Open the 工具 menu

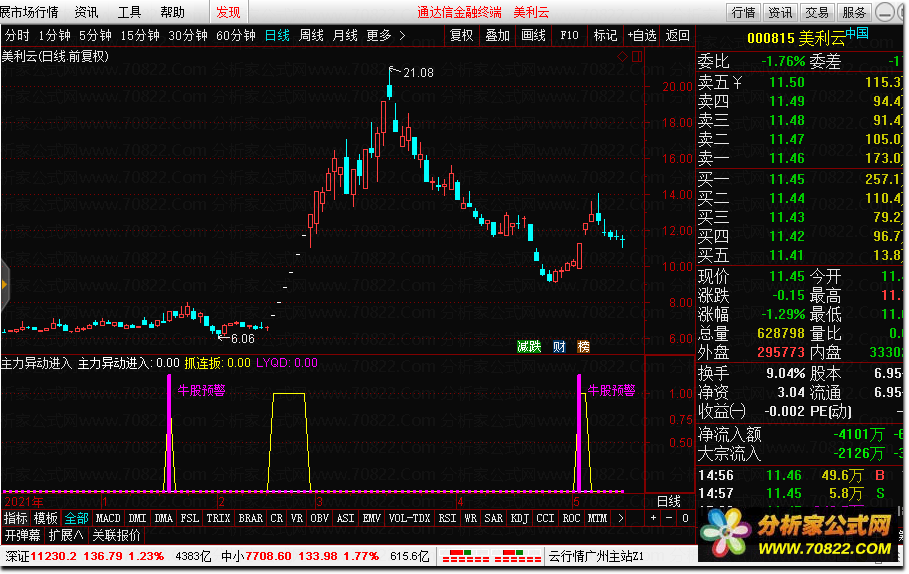(129, 12)
